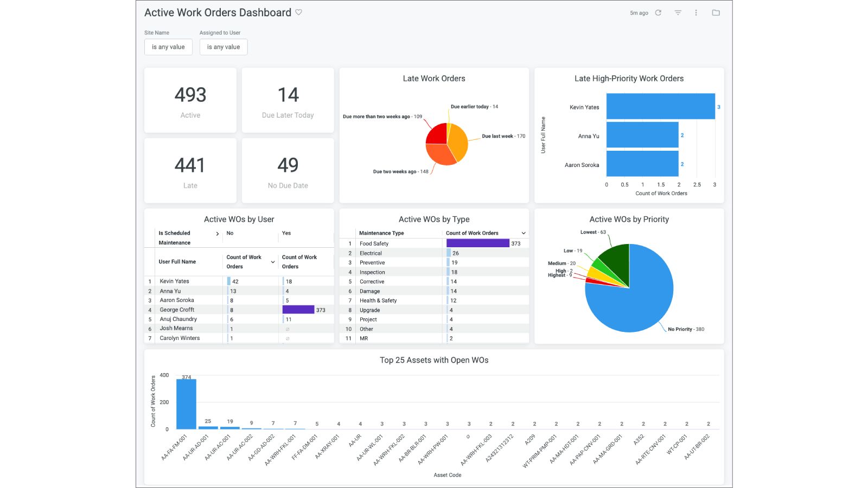Click the 441 Late metric tile

click(190, 170)
